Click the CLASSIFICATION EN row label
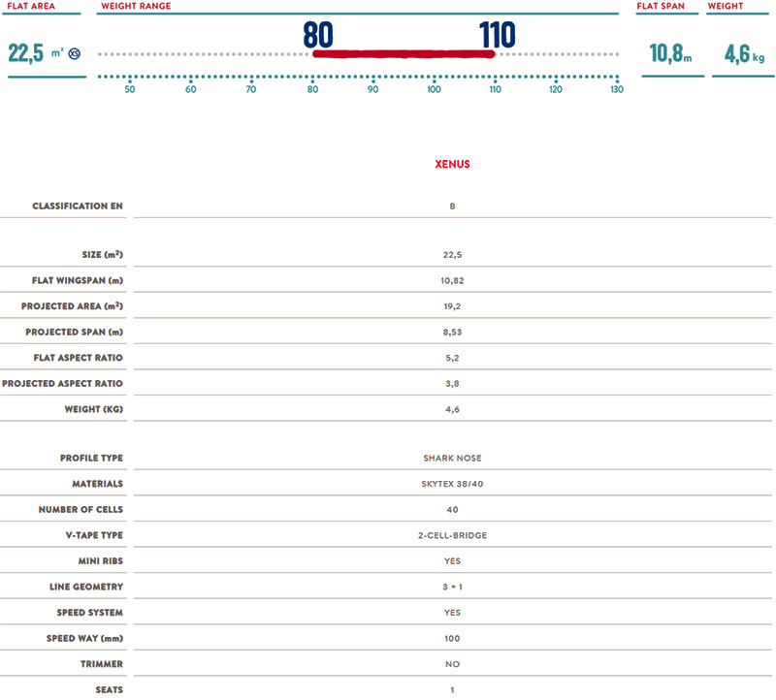The image size is (776, 700). (x=78, y=206)
